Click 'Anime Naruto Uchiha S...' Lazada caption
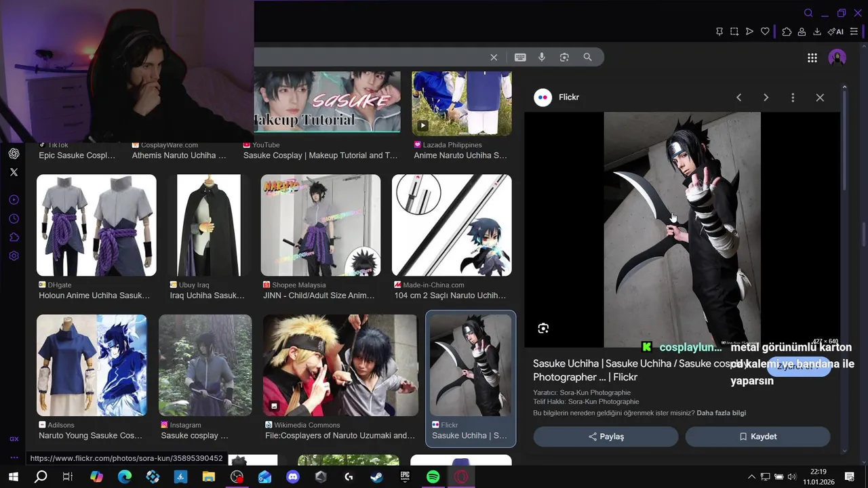Viewport: 868px width, 488px height. [460, 155]
